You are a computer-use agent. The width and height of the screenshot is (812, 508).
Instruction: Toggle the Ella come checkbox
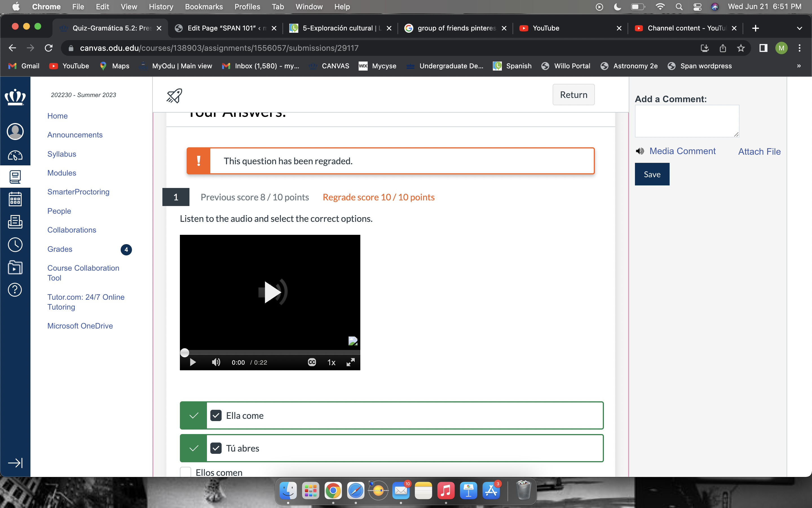click(x=216, y=416)
